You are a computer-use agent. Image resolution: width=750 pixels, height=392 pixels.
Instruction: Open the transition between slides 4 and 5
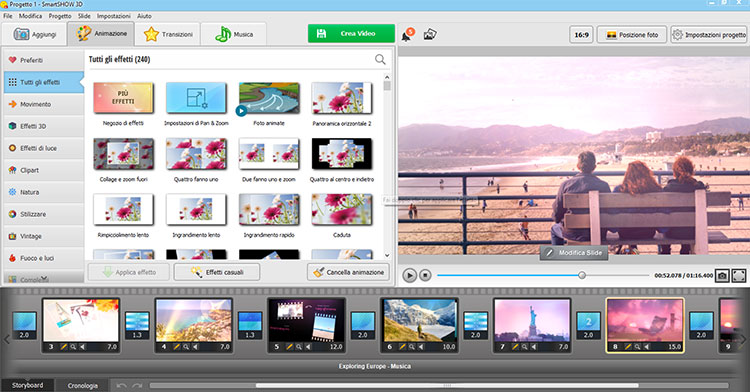click(250, 325)
